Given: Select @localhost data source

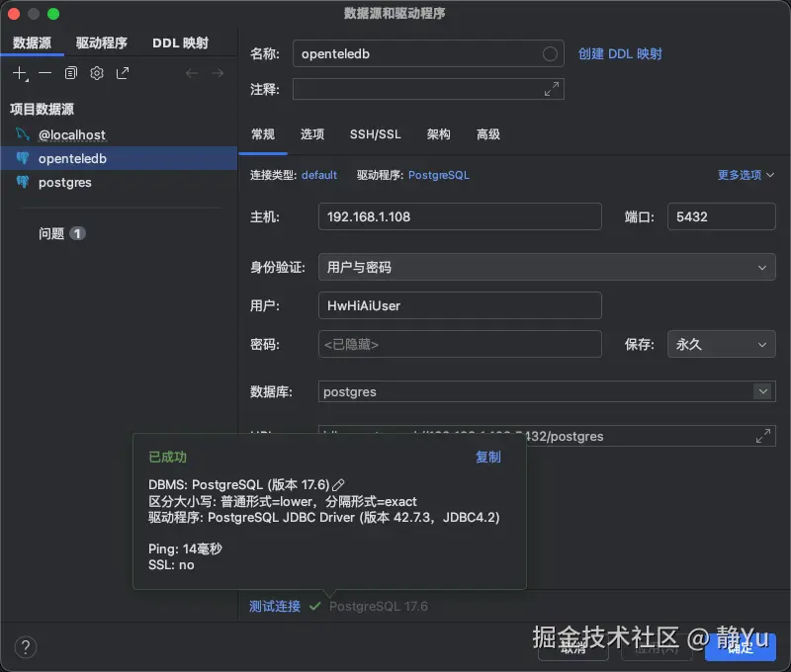Looking at the screenshot, I should tap(119, 134).
